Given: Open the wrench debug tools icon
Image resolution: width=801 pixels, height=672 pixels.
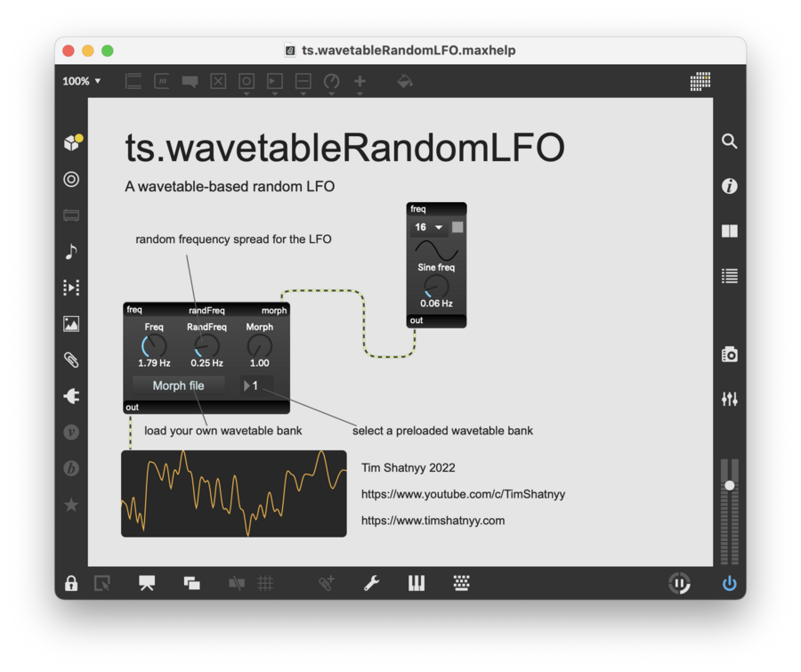Looking at the screenshot, I should click(x=371, y=583).
